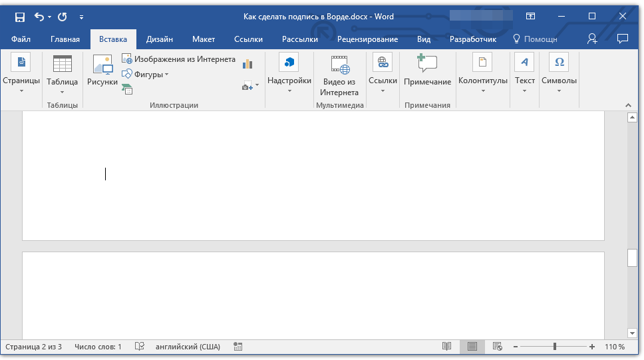
Task: Click the zoom in plus button
Action: (592, 347)
